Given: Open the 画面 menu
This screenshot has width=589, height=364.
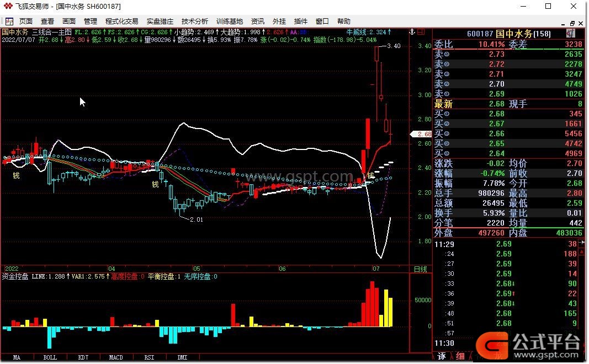Looking at the screenshot, I should (69, 22).
